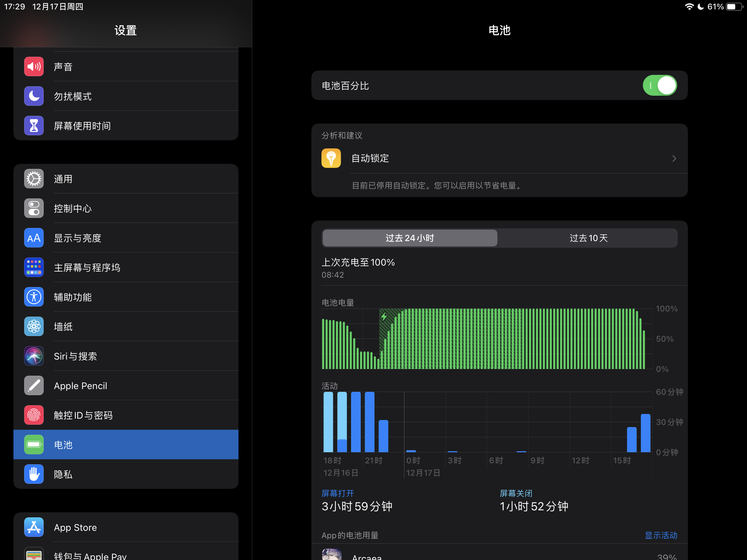Viewport: 747px width, 560px height.
Task: Tap the Apple Pencil icon
Action: 34,385
